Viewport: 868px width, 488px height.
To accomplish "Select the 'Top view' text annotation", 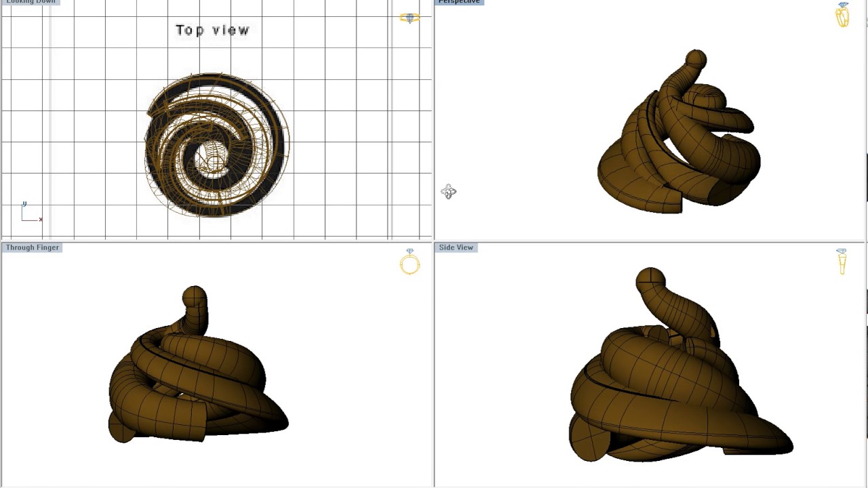I will (x=213, y=30).
